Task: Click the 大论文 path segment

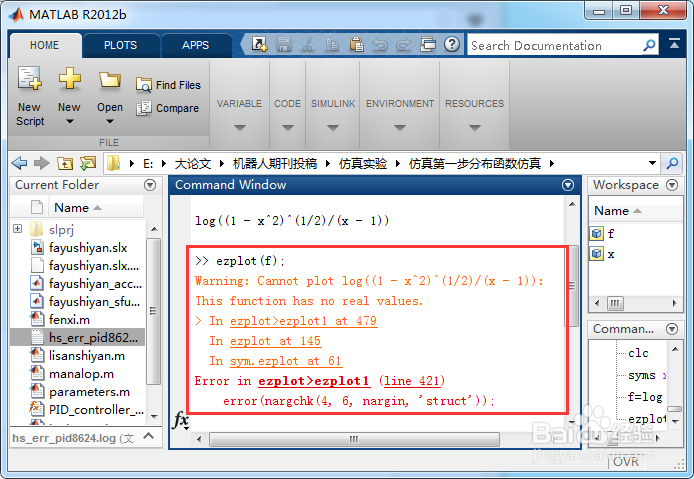Action: (193, 164)
